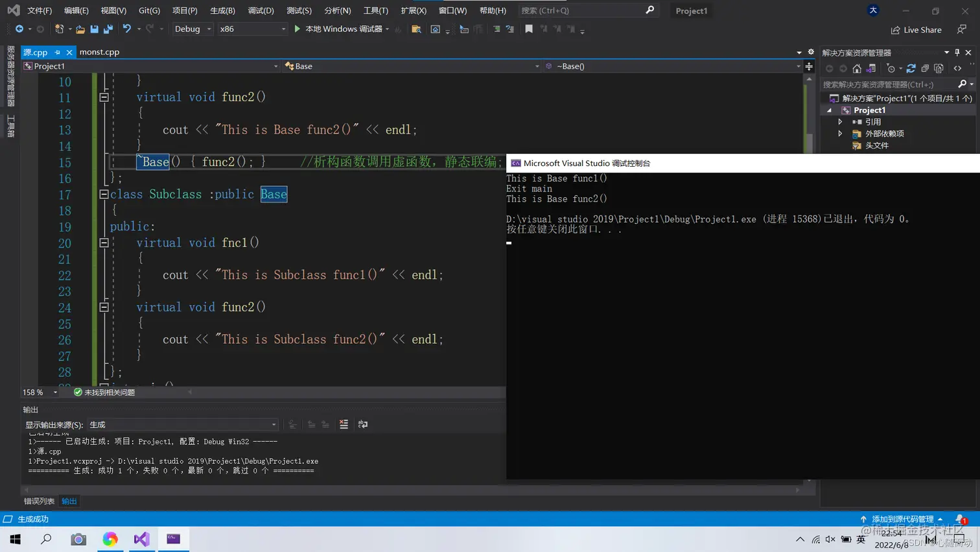Viewport: 980px width, 552px height.
Task: Open the Project1 scope dropdown in navigation bar
Action: coord(151,66)
